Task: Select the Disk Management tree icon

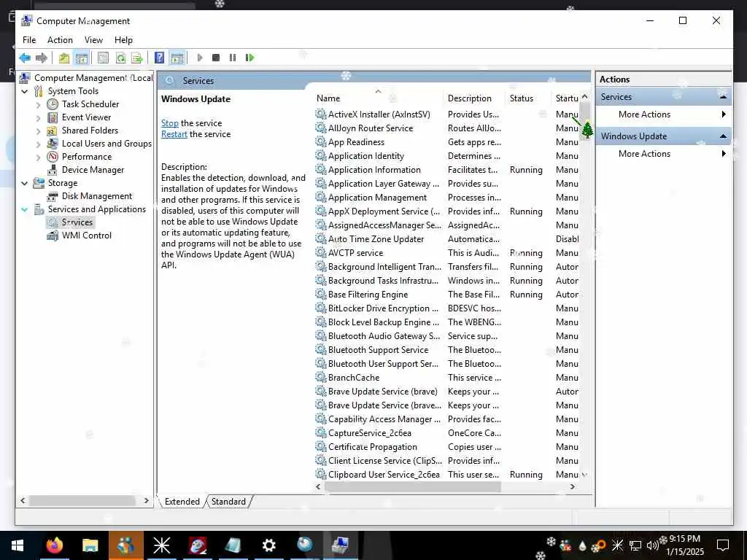Action: tap(53, 196)
